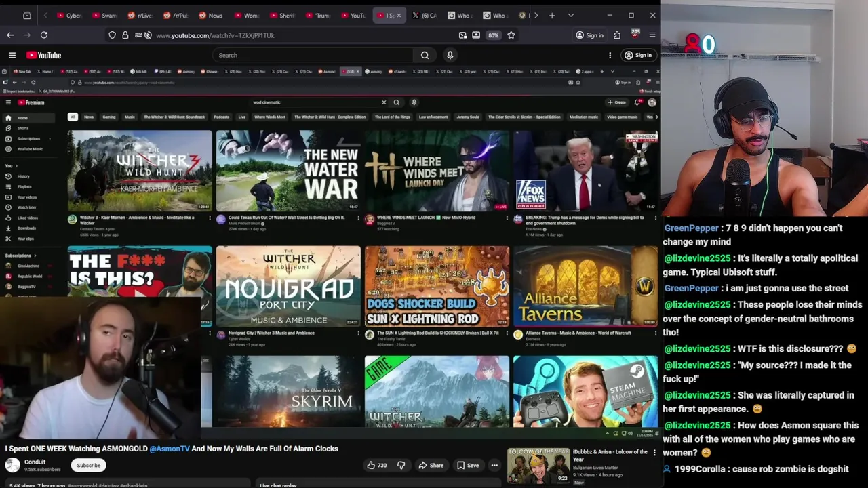Switch to the News tab
Viewport: 868px width, 488px height.
(211, 15)
